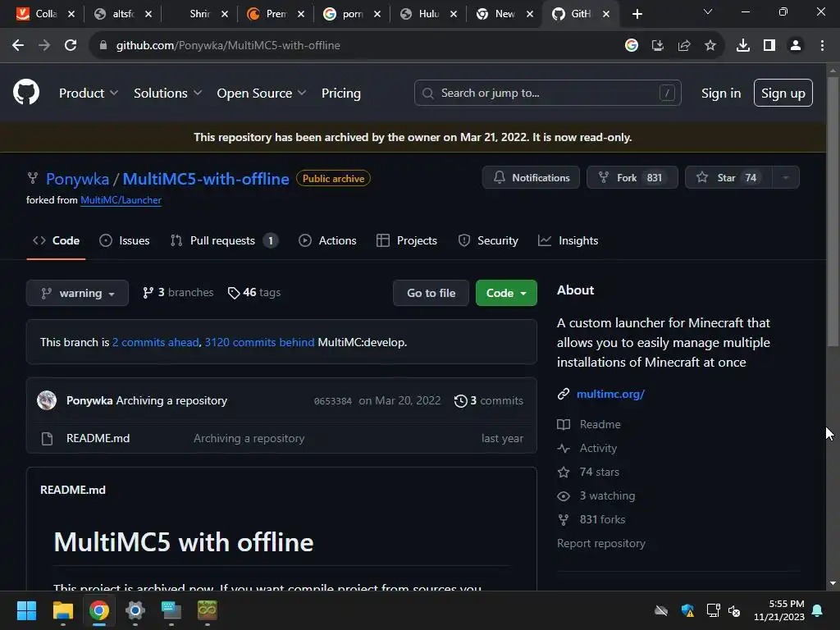Open the 3120 commits behind link
Image resolution: width=840 pixels, height=630 pixels.
pyautogui.click(x=259, y=342)
